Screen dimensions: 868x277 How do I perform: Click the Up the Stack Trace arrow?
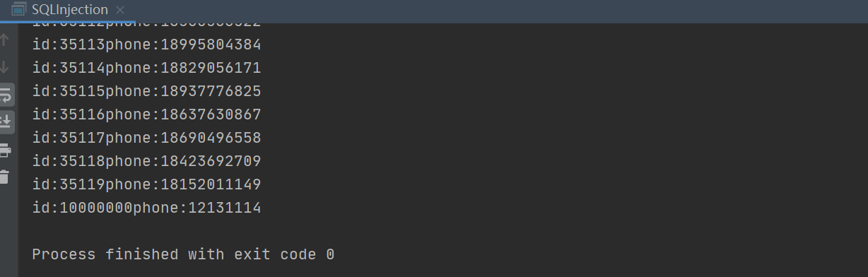point(5,40)
